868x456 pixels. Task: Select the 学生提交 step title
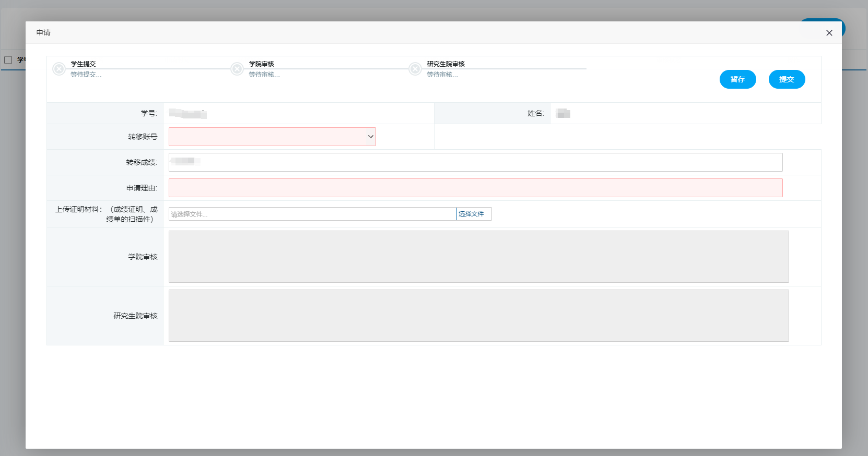coord(84,64)
